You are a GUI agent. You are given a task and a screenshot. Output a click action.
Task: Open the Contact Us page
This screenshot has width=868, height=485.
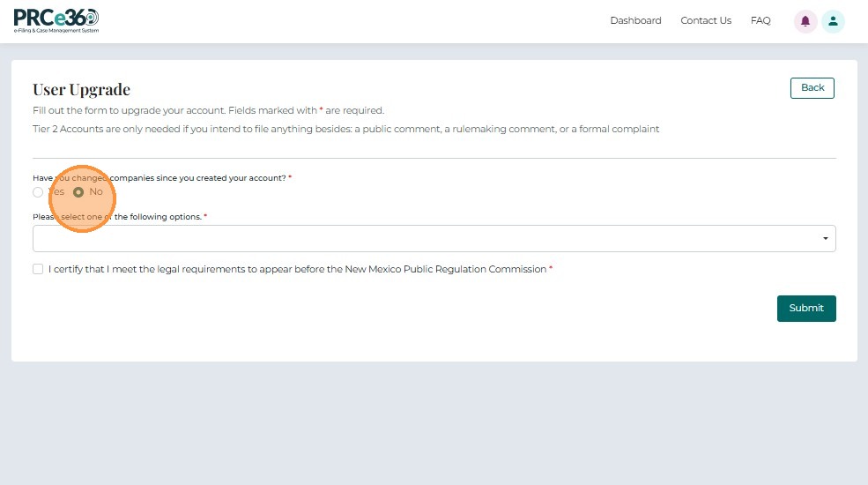706,21
